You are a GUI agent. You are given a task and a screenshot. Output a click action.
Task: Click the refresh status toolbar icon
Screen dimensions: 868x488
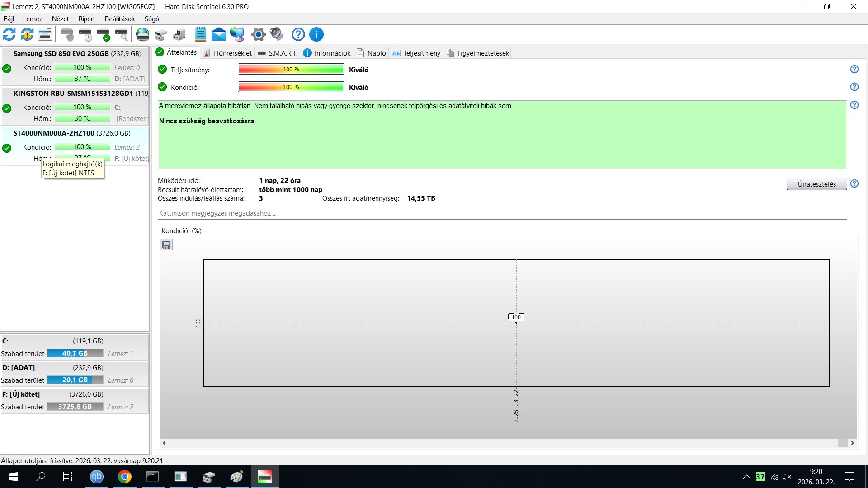[9, 34]
